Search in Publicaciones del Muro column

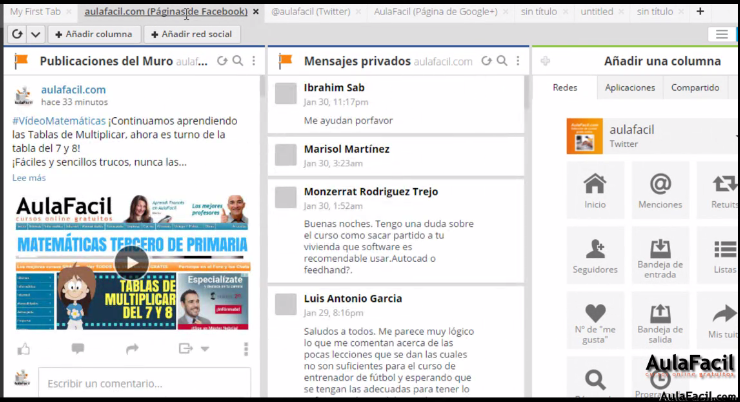[x=238, y=61]
